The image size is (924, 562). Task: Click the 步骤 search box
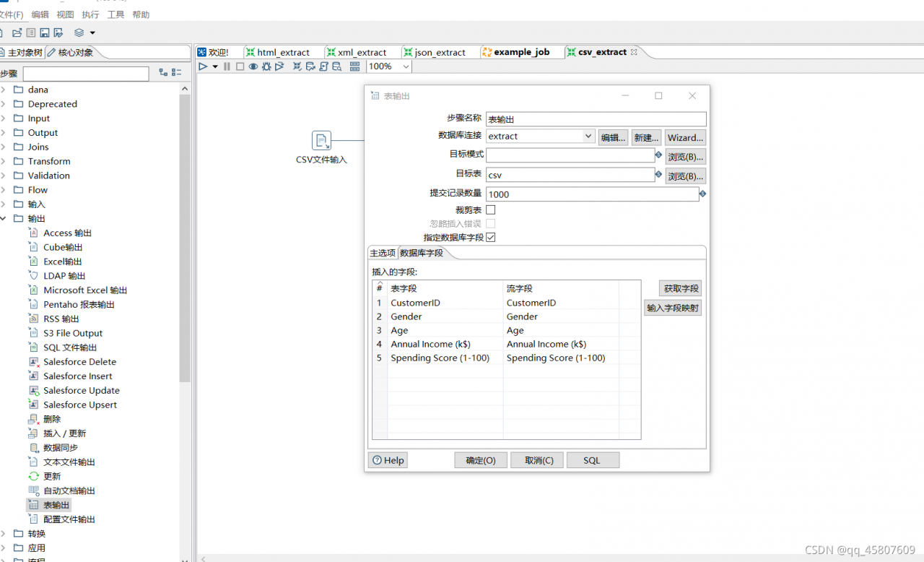(x=86, y=74)
